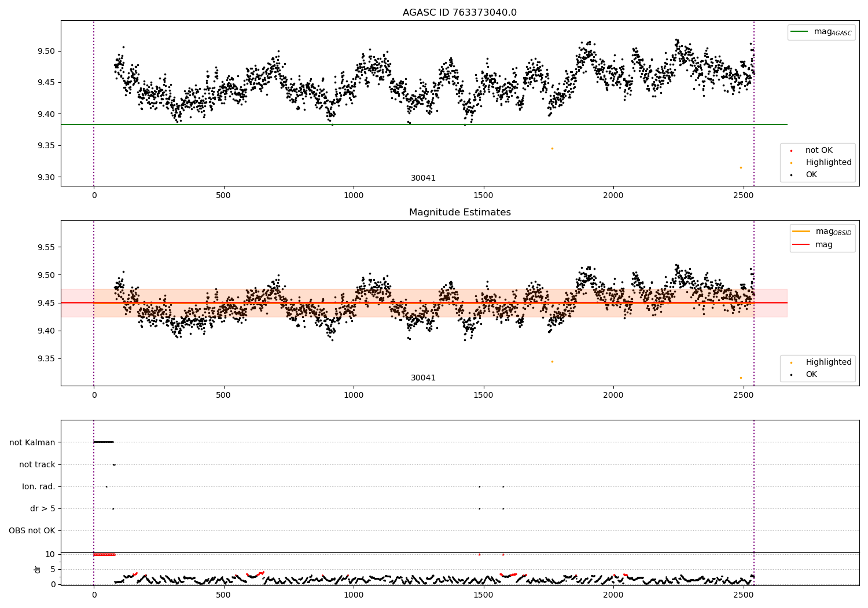Click the 9.55 y-axis tick of middle plot

[46, 247]
